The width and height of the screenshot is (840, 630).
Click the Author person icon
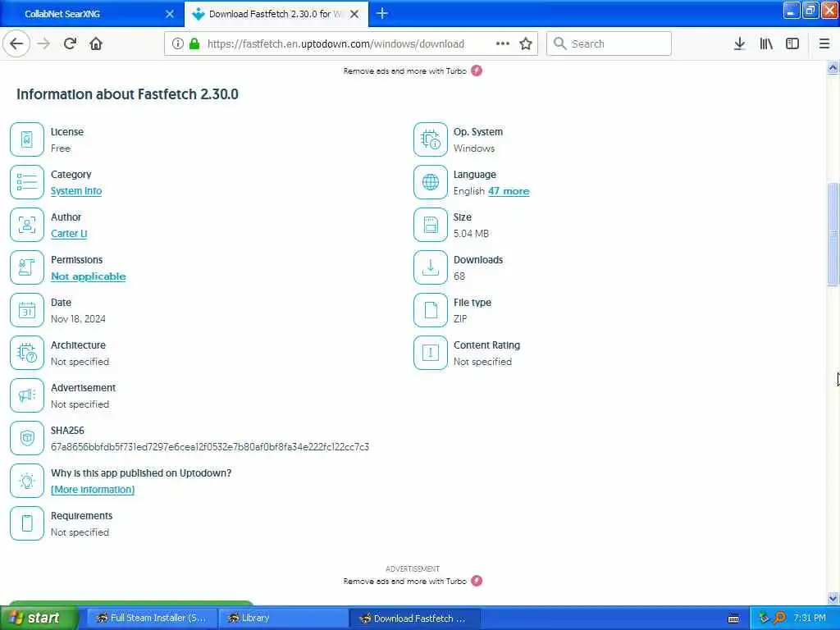[27, 225]
